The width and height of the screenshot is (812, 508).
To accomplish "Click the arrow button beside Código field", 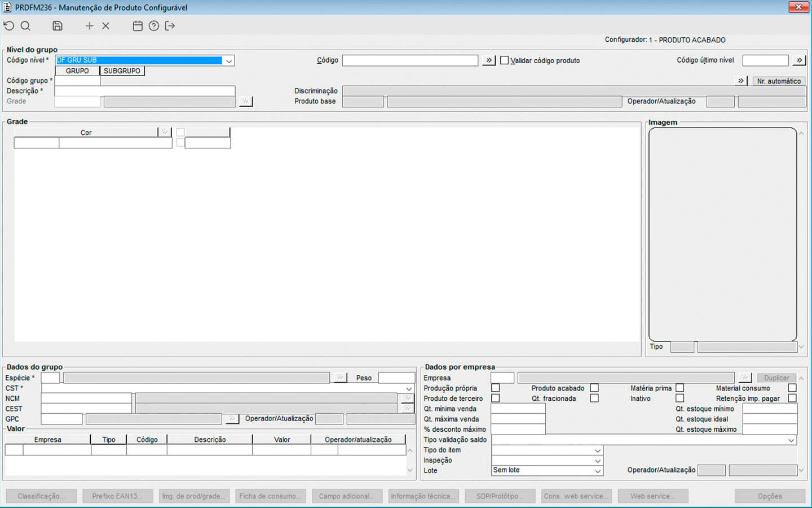I will pyautogui.click(x=489, y=60).
